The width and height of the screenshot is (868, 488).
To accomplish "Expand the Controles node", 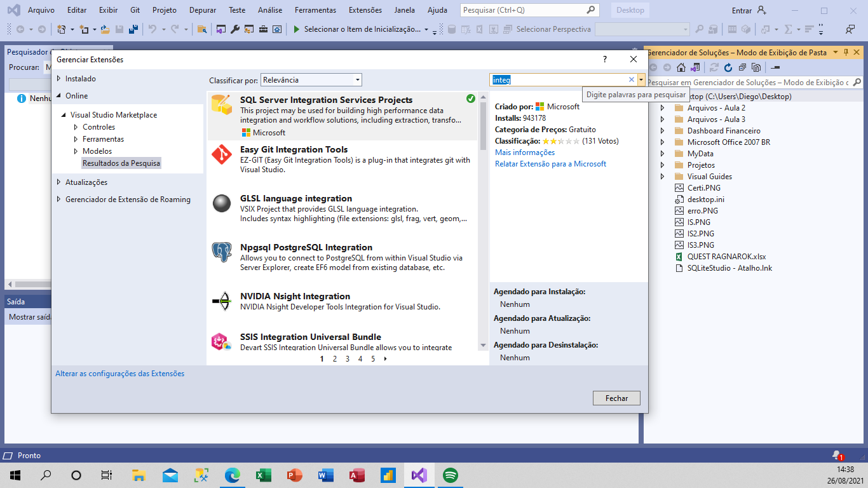I will click(x=76, y=127).
